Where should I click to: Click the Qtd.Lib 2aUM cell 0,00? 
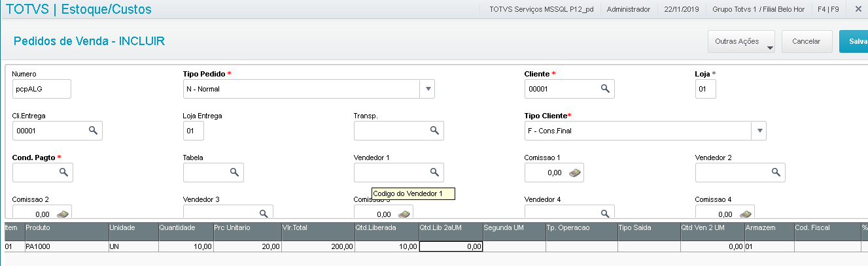[451, 246]
